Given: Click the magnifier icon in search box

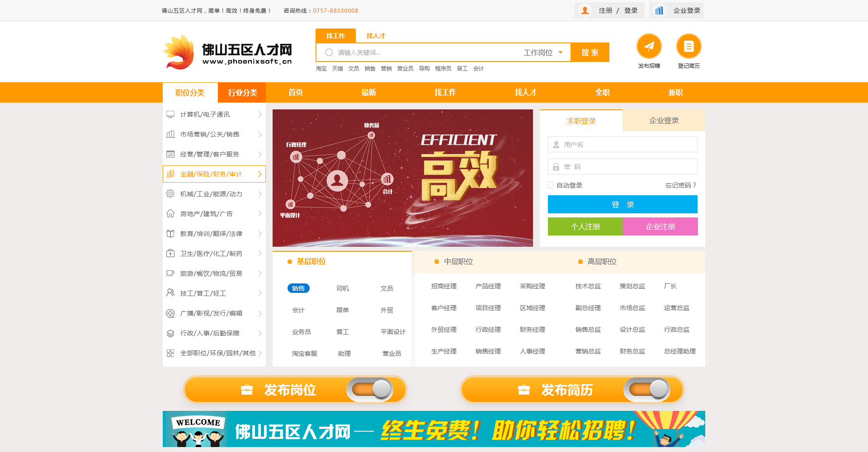Looking at the screenshot, I should pyautogui.click(x=329, y=52).
